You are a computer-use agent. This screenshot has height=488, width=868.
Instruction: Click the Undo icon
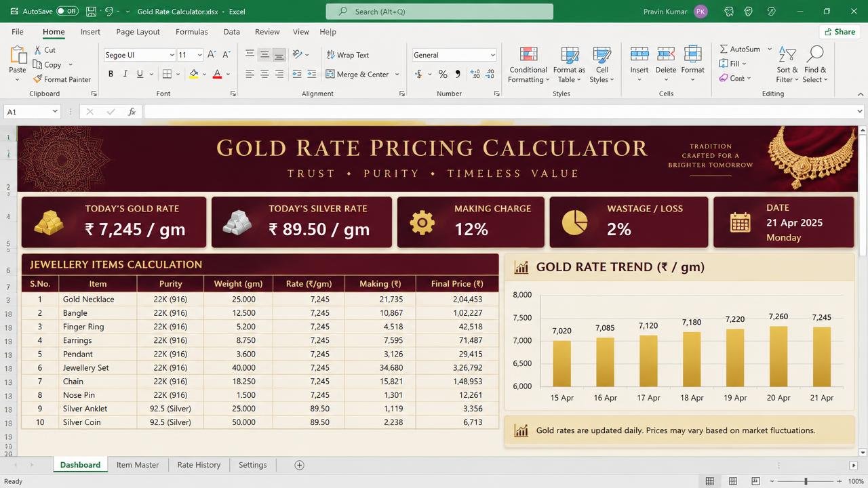point(109,12)
